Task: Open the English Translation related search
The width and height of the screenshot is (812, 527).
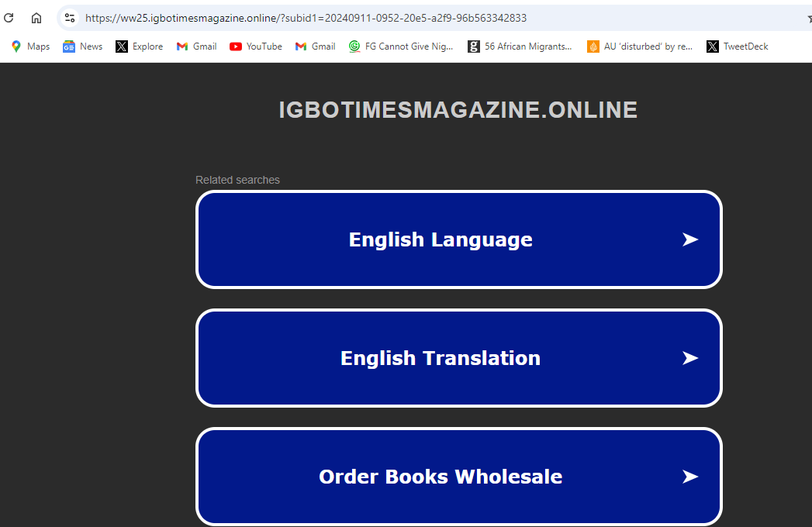Action: pyautogui.click(x=459, y=358)
